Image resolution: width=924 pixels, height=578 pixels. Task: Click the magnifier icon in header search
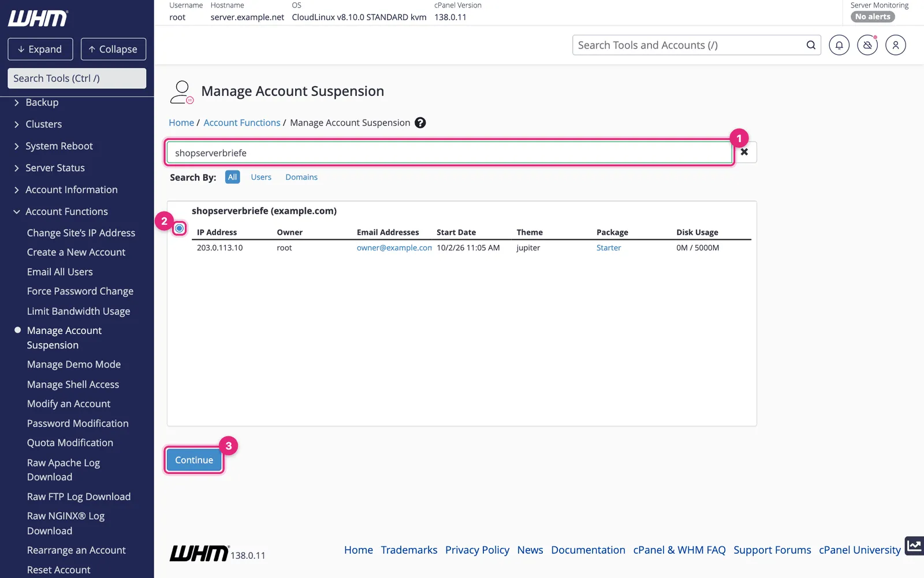tap(811, 45)
